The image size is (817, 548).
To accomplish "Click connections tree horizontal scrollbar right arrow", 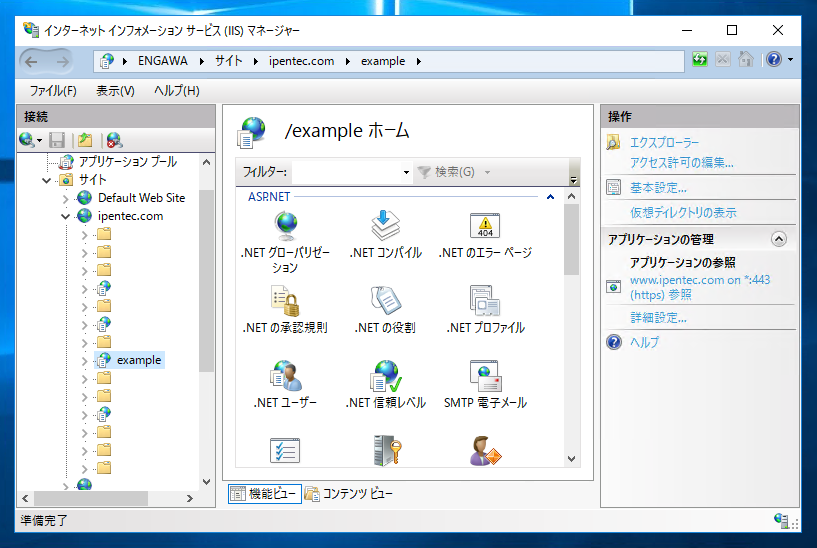I will [x=190, y=499].
